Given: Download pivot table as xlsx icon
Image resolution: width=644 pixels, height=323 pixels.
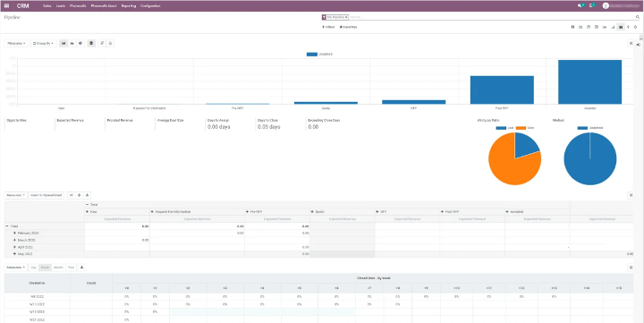Looking at the screenshot, I should coord(87,195).
